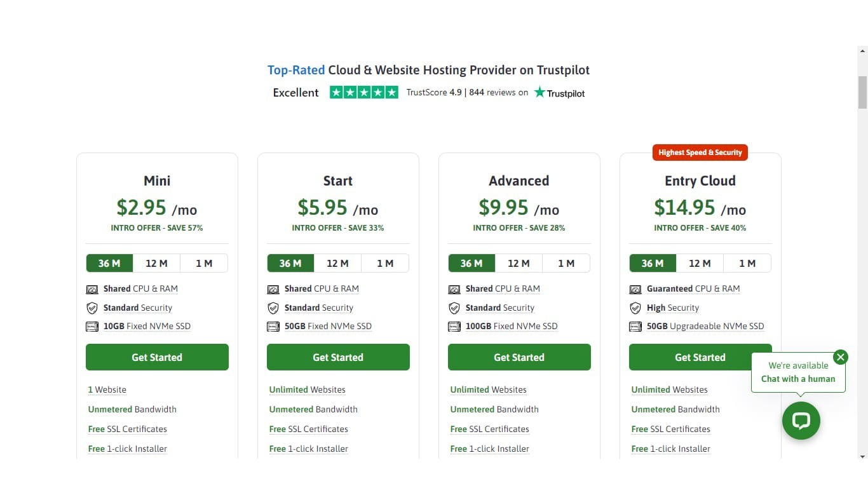Click the green five-star rating graphic
Viewport: 868px width, 488px height.
(x=364, y=92)
